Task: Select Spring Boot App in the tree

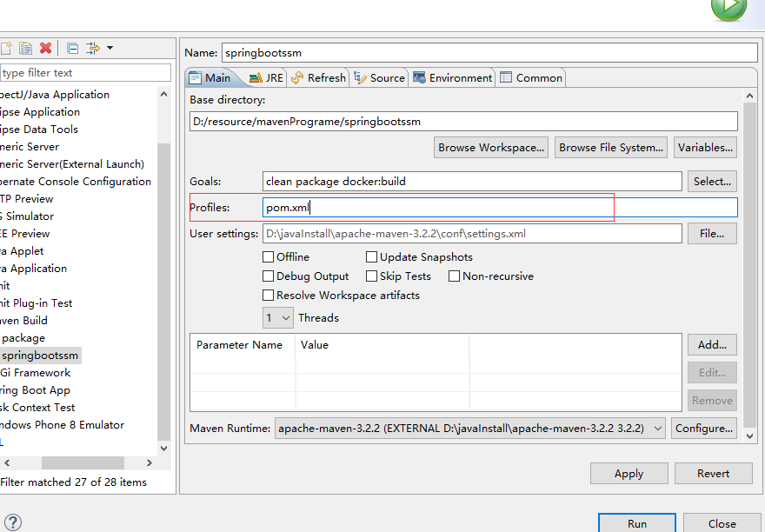Action: (x=35, y=390)
